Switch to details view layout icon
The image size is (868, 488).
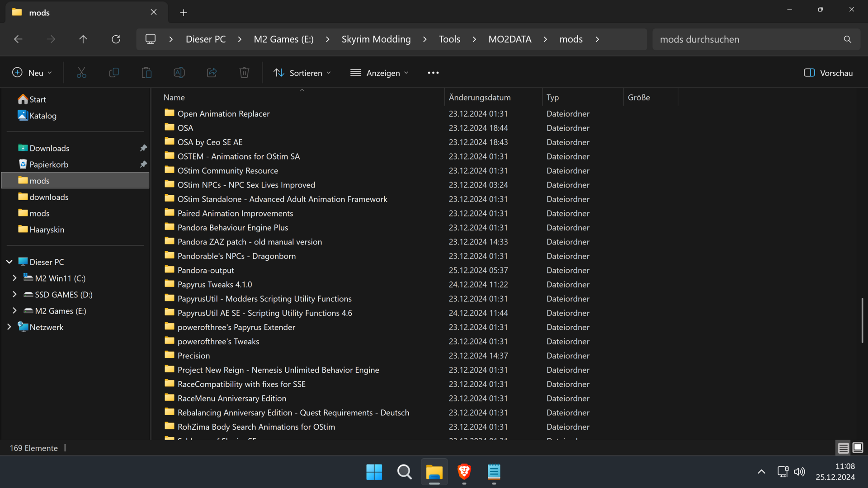843,448
